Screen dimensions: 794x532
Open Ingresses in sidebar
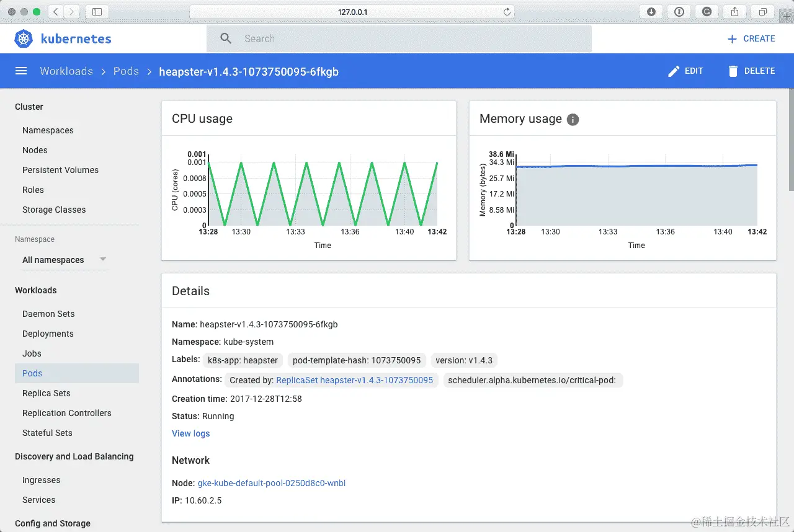pyautogui.click(x=42, y=480)
